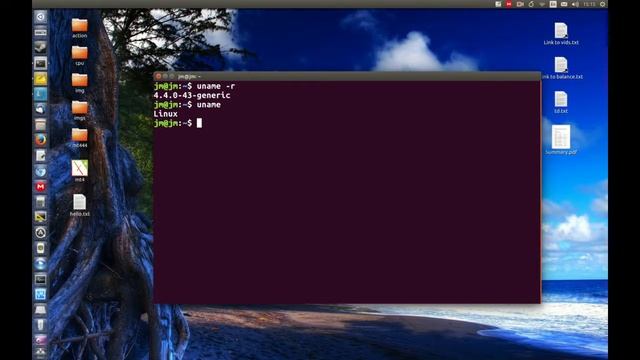
Task: Open the yellow notes launcher icon
Action: click(x=40, y=78)
